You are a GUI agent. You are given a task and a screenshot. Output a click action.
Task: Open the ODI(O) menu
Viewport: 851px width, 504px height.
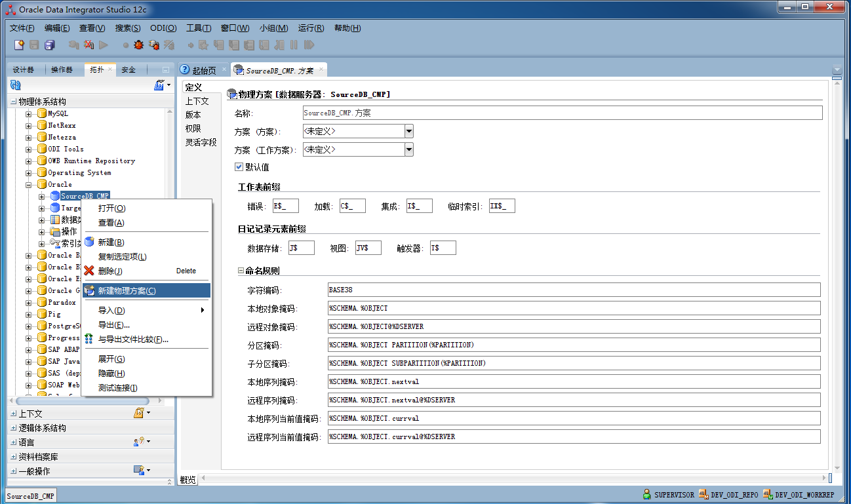pos(163,28)
